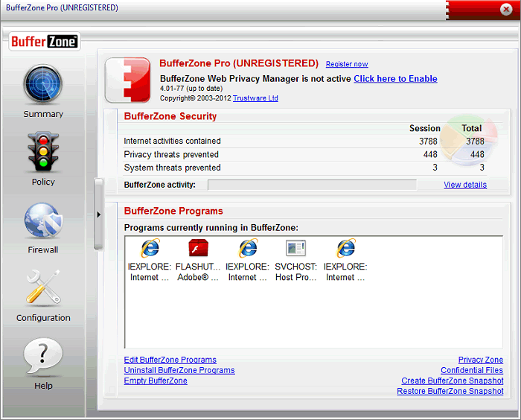Click 'System threats prevented' row text
Viewport: 521px width, 420px height.
pos(172,168)
